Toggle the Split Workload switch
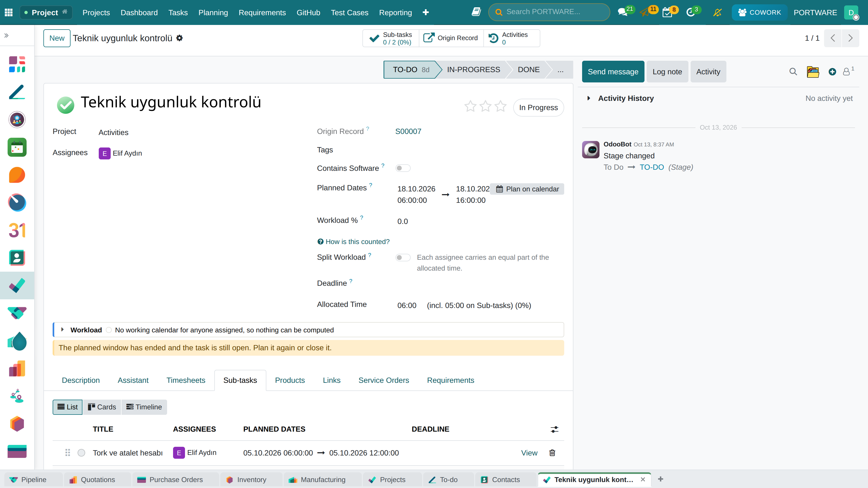The width and height of the screenshot is (868, 488). point(403,258)
